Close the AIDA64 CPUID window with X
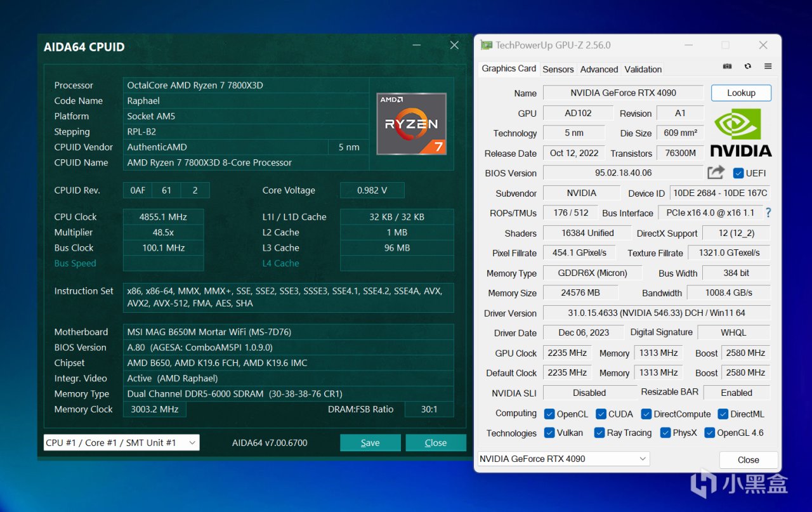The image size is (812, 512). pyautogui.click(x=454, y=46)
